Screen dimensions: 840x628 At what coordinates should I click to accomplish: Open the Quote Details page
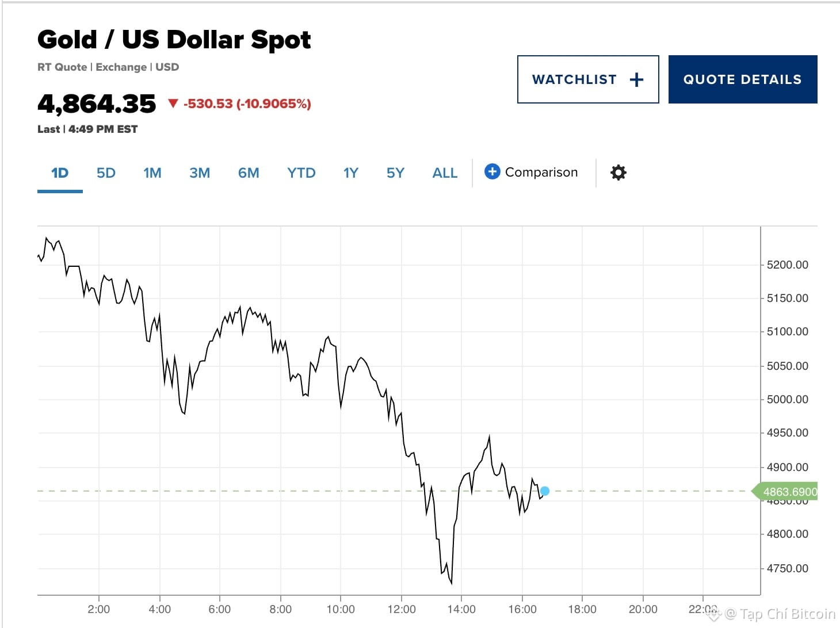[742, 80]
